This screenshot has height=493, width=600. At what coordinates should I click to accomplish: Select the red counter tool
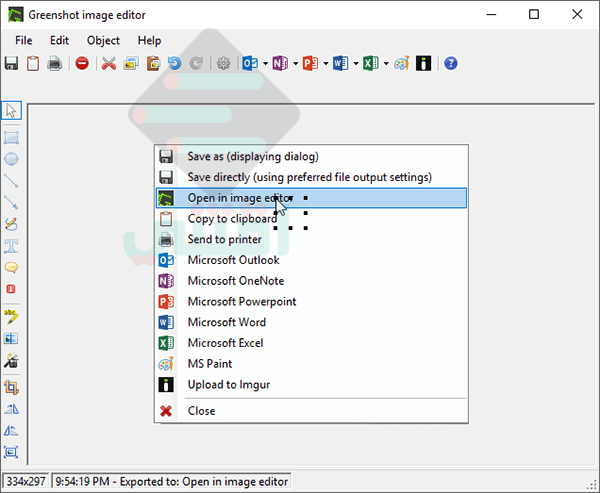(11, 289)
